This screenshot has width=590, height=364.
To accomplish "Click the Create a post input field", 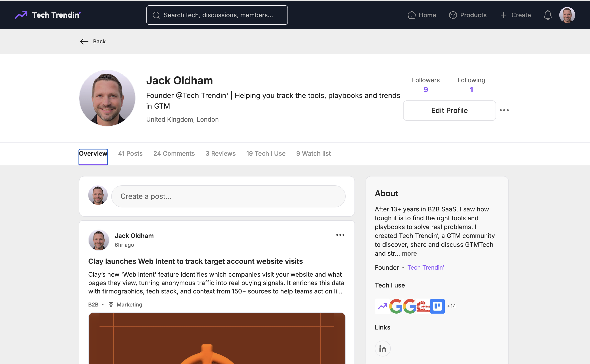I will tap(228, 196).
